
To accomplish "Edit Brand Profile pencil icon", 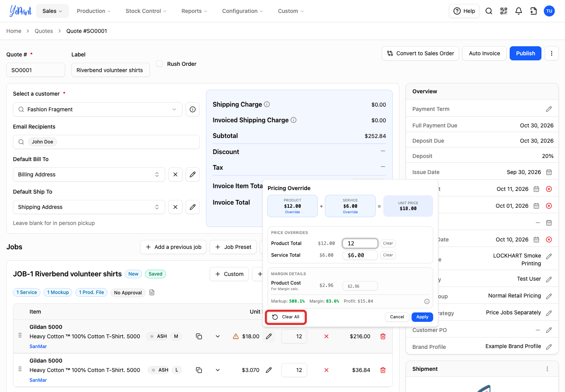I will tap(549, 347).
